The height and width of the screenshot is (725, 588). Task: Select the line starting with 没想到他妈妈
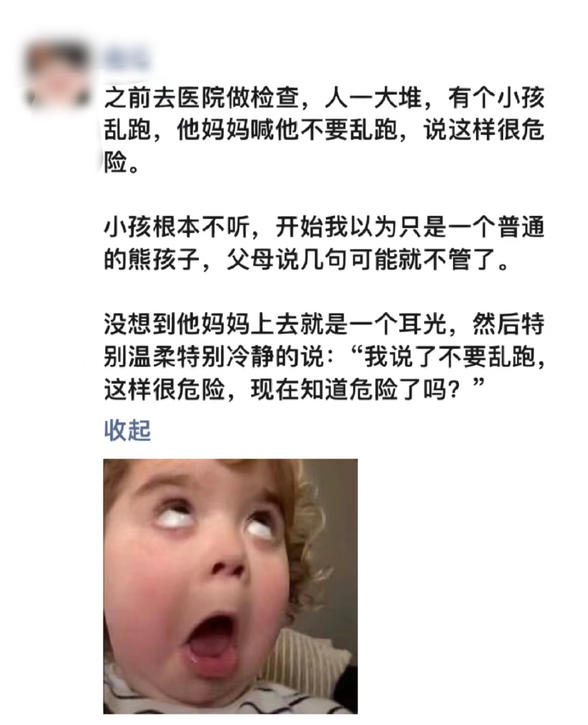(324, 325)
